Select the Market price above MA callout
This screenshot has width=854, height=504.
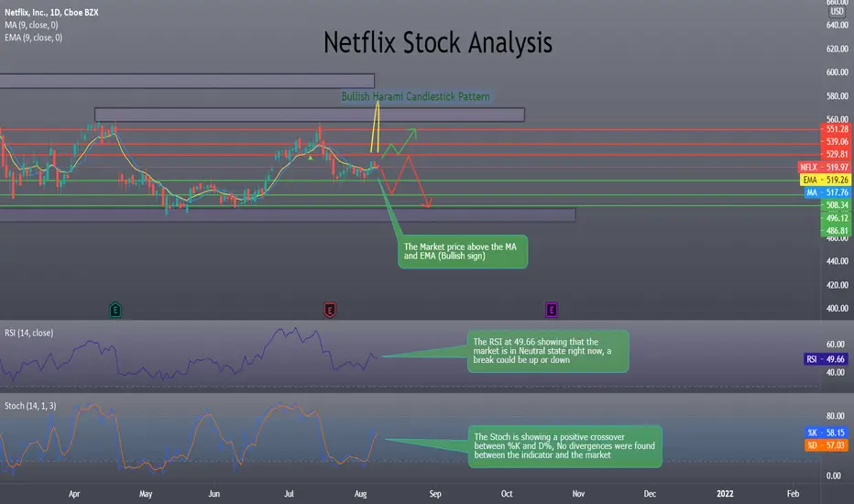(x=463, y=252)
